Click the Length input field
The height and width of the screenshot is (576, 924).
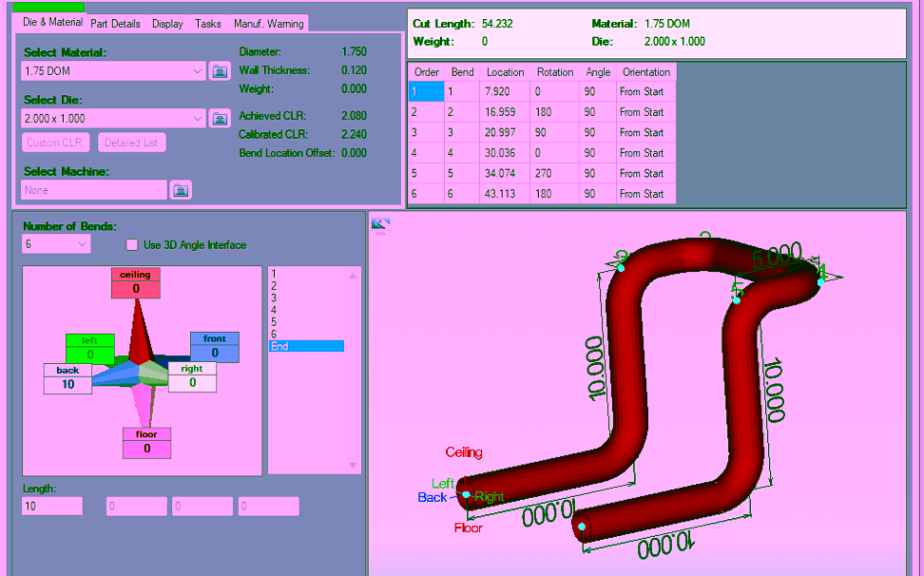52,506
